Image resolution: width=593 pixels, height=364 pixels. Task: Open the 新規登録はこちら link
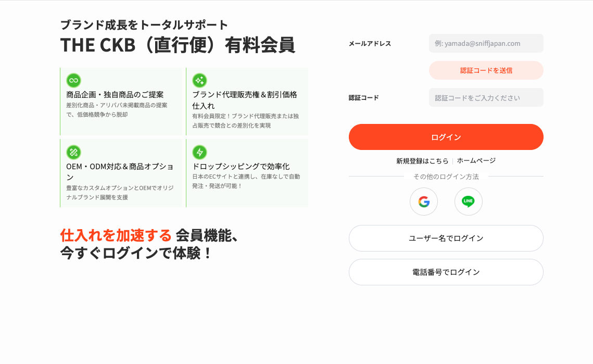(x=422, y=161)
